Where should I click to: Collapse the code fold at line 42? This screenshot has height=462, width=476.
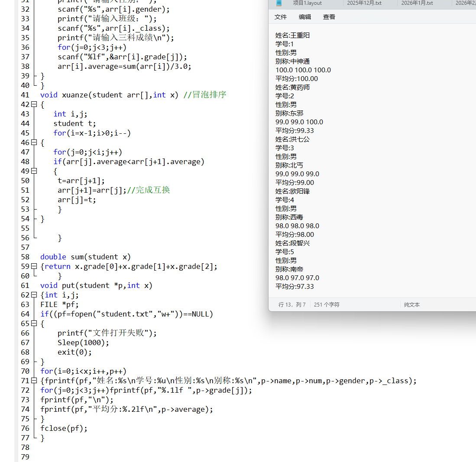pyautogui.click(x=34, y=104)
